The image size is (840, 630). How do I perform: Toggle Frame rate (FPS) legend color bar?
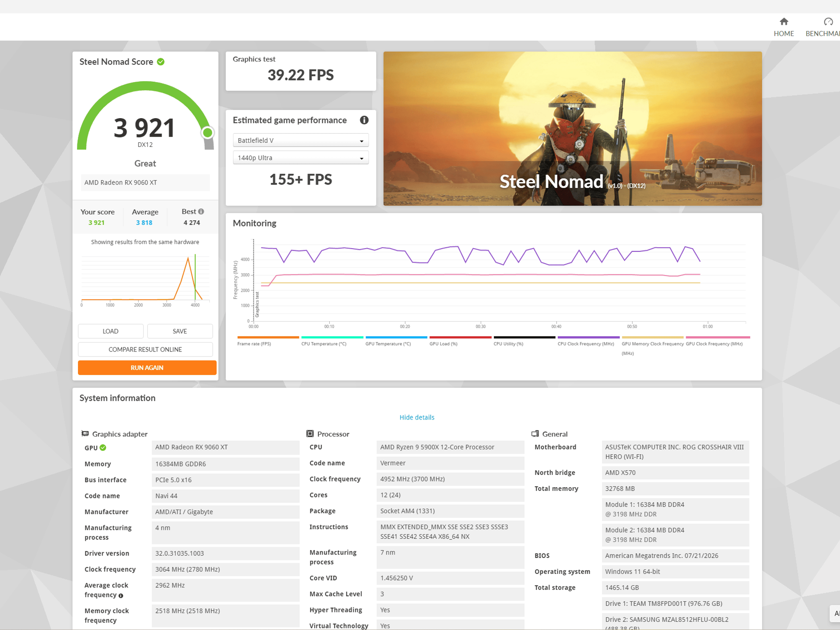tap(268, 337)
